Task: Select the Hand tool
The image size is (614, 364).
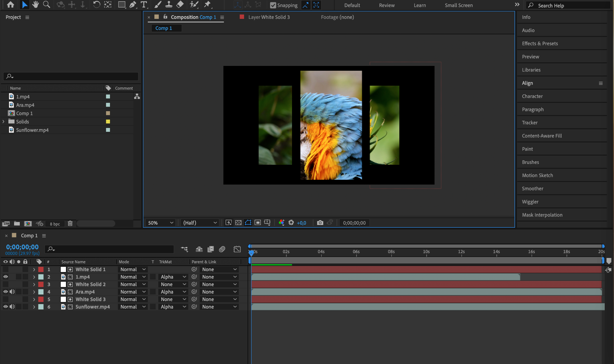Action: pyautogui.click(x=35, y=4)
